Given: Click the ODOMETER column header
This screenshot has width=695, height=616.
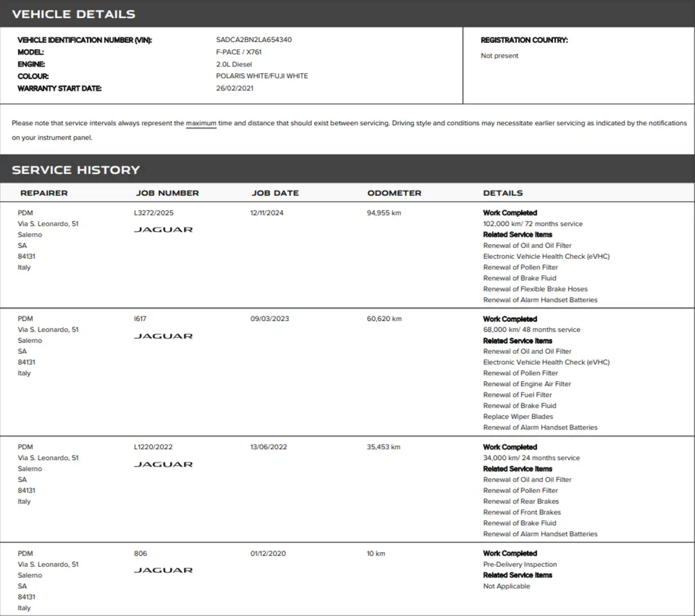Looking at the screenshot, I should click(394, 193).
